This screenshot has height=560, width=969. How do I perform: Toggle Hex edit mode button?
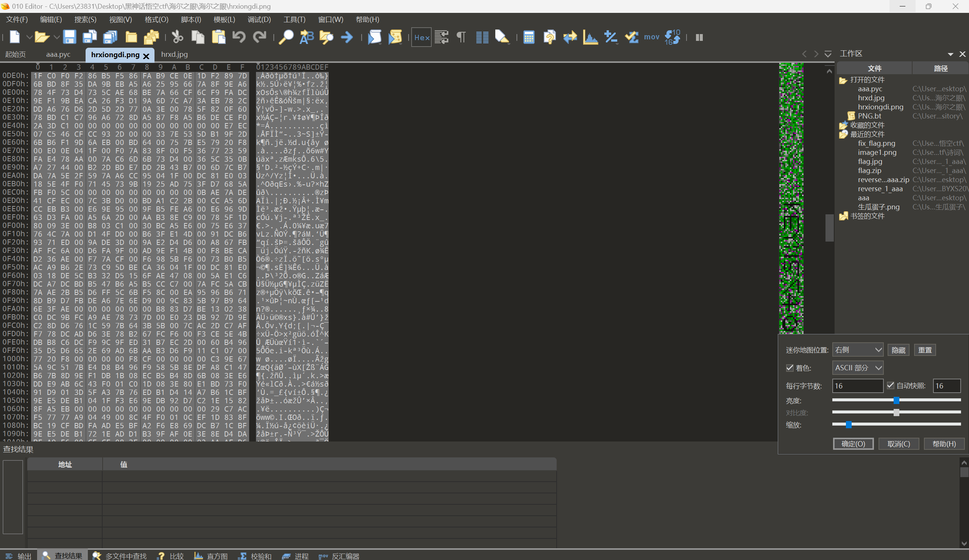(421, 37)
